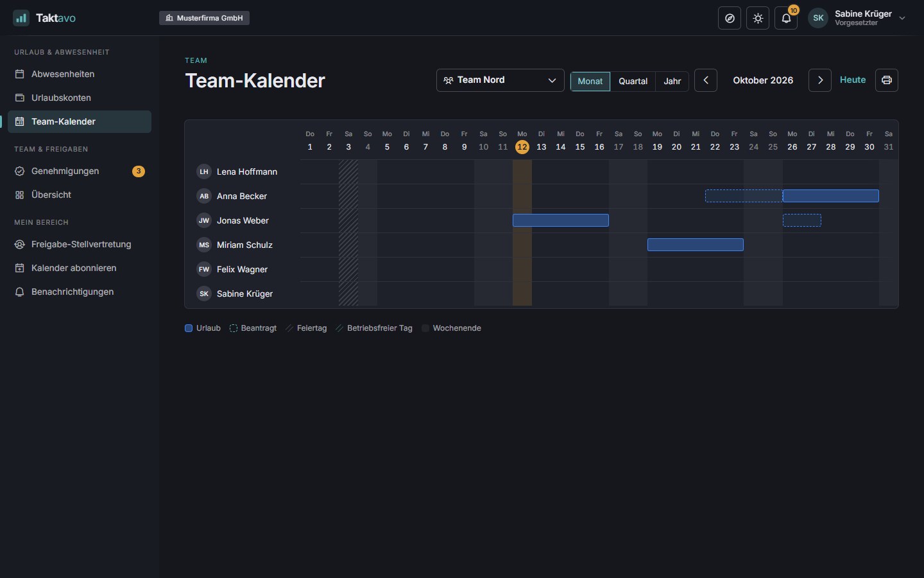Viewport: 924px width, 578px height.
Task: Print the team calendar
Action: [887, 80]
